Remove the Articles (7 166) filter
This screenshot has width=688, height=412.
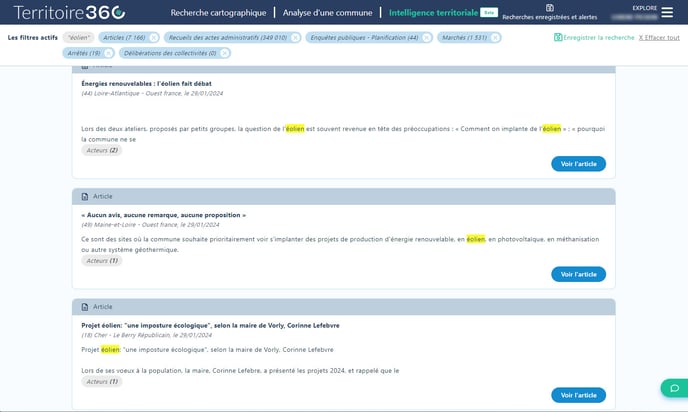tap(154, 38)
